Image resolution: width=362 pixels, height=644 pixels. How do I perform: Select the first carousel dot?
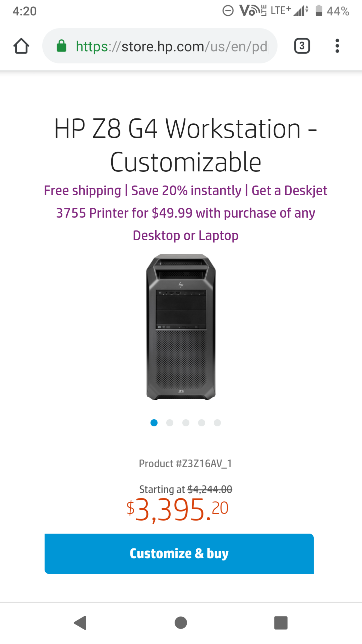154,423
